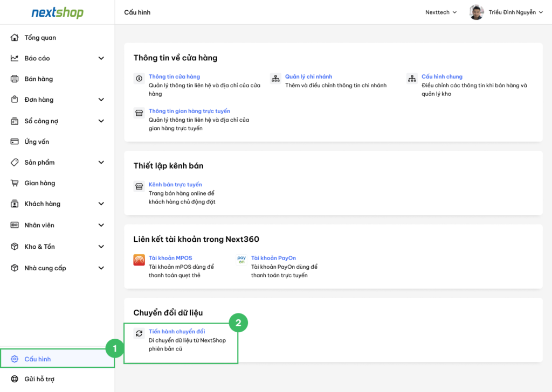552x392 pixels.
Task: Open the Cấu hình chung link
Action: (441, 76)
